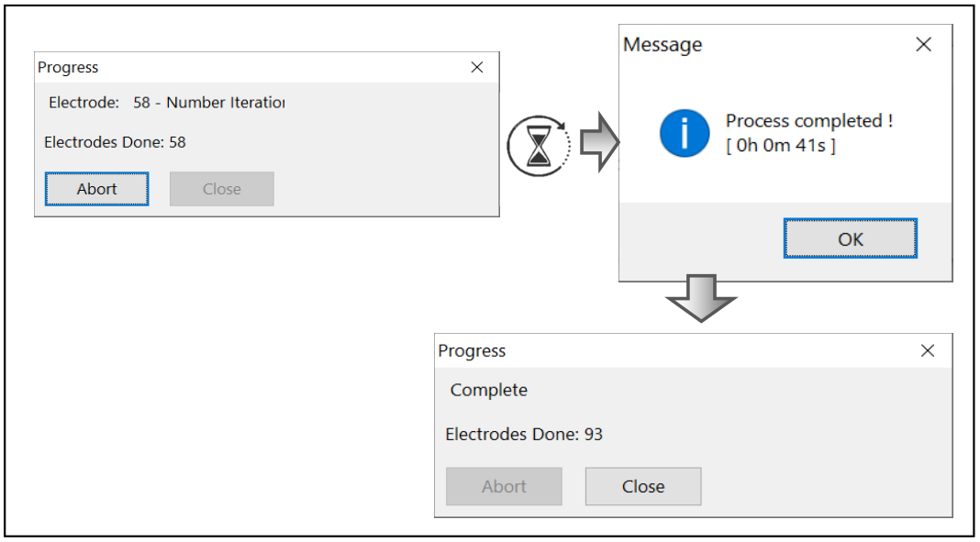
Task: Click the 'Electrodes Done: 58' label
Action: (115, 142)
